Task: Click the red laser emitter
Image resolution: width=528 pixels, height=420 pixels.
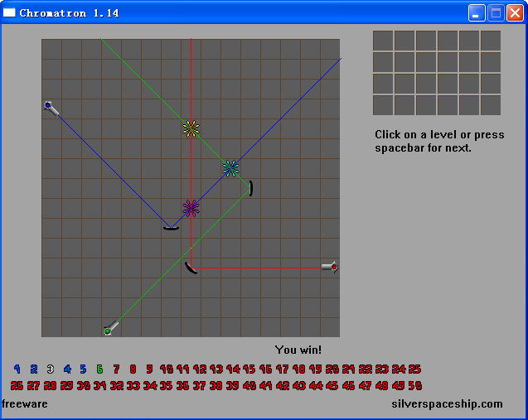Action: pos(330,268)
